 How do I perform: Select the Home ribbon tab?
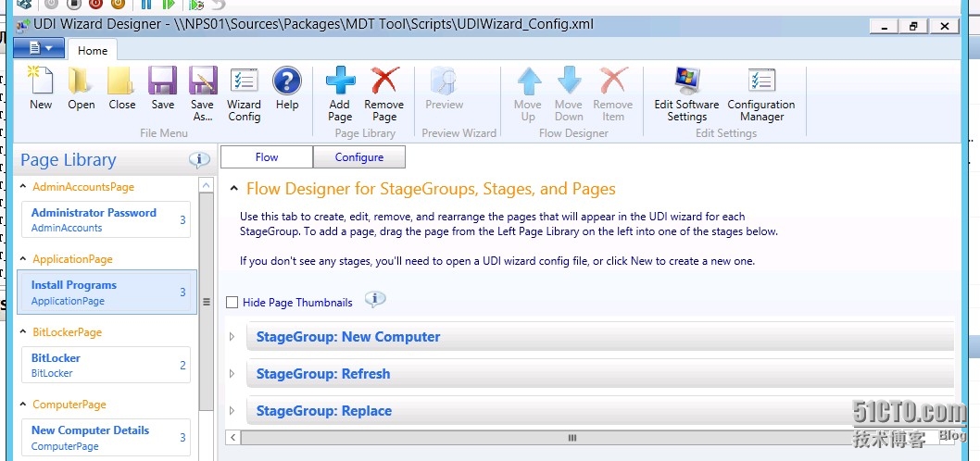[x=93, y=51]
